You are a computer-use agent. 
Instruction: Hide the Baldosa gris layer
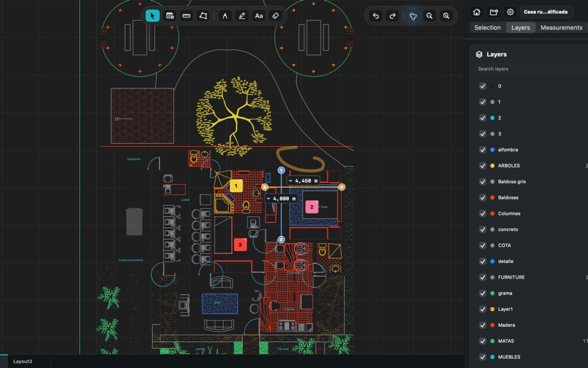click(483, 182)
